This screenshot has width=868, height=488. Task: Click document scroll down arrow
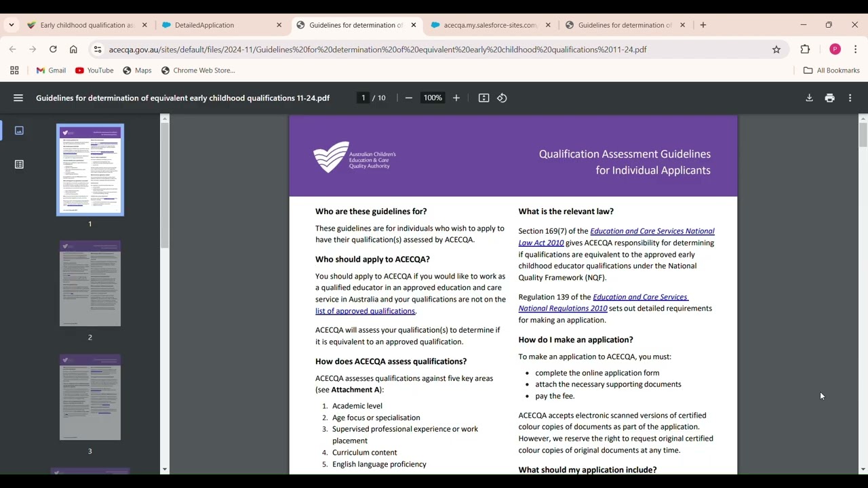[863, 469]
